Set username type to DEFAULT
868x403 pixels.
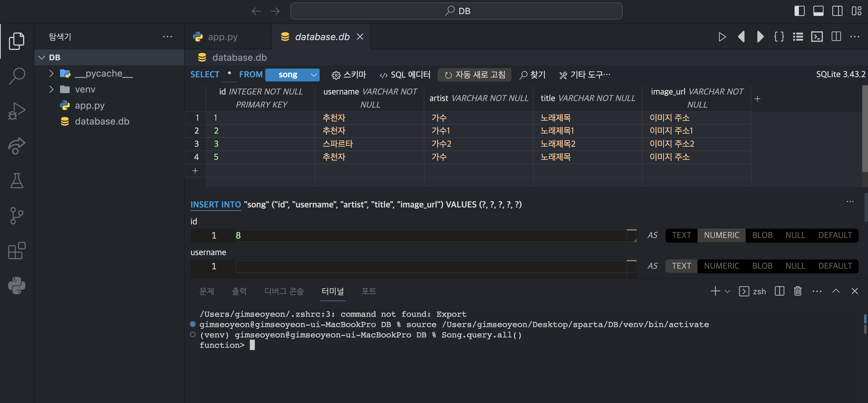point(835,266)
